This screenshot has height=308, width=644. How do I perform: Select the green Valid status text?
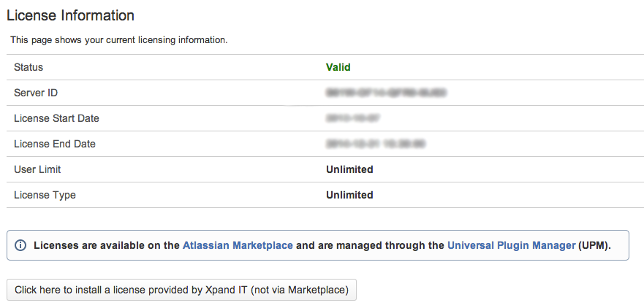click(338, 67)
